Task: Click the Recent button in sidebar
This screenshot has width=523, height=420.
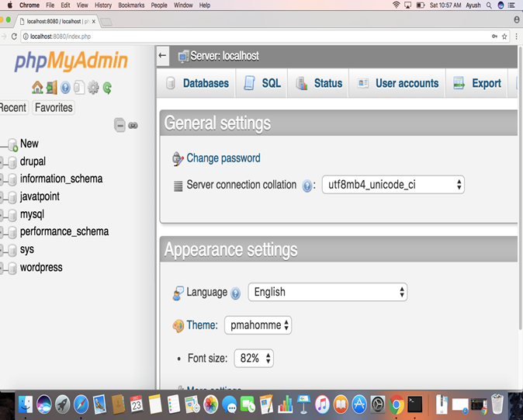Action: [13, 108]
